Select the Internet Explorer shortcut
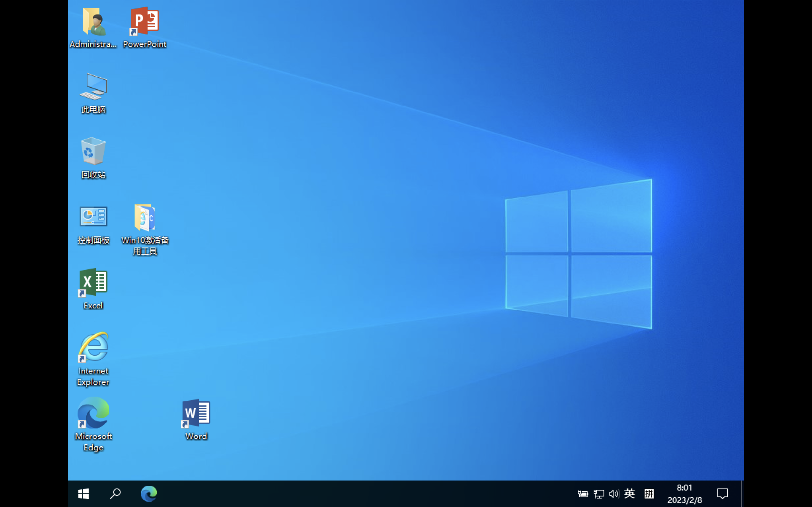This screenshot has height=507, width=812. pyautogui.click(x=93, y=348)
